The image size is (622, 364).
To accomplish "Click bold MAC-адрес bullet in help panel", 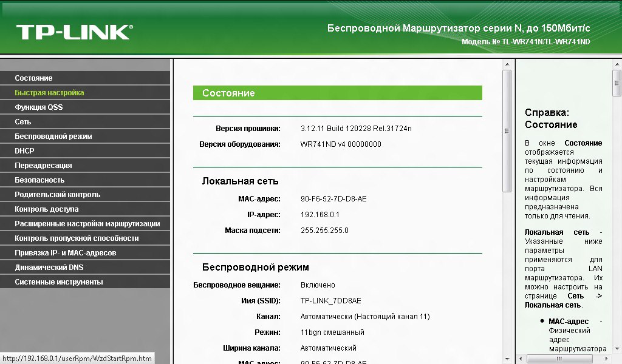I will point(569,321).
